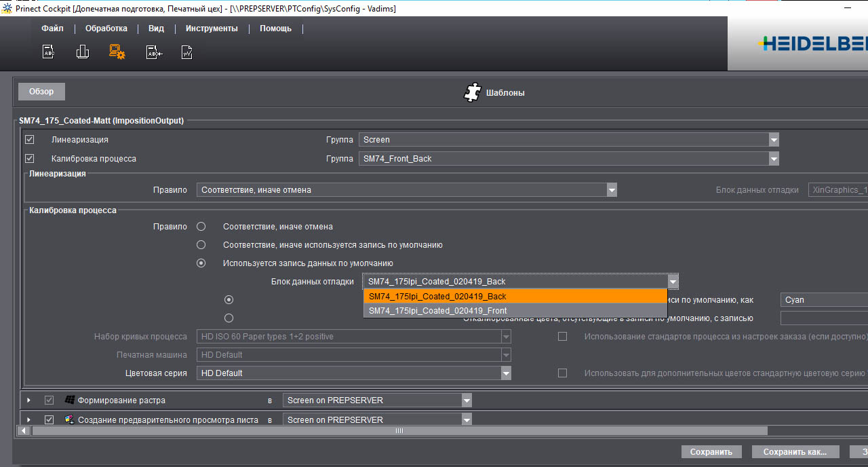This screenshot has height=467, width=868.
Task: Click the empty field after с записью
Action: click(x=824, y=318)
